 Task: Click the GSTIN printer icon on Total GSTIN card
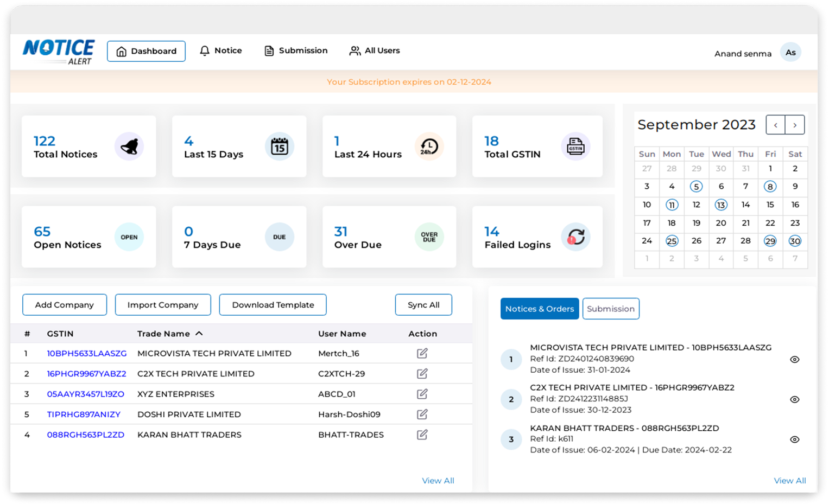pyautogui.click(x=575, y=146)
